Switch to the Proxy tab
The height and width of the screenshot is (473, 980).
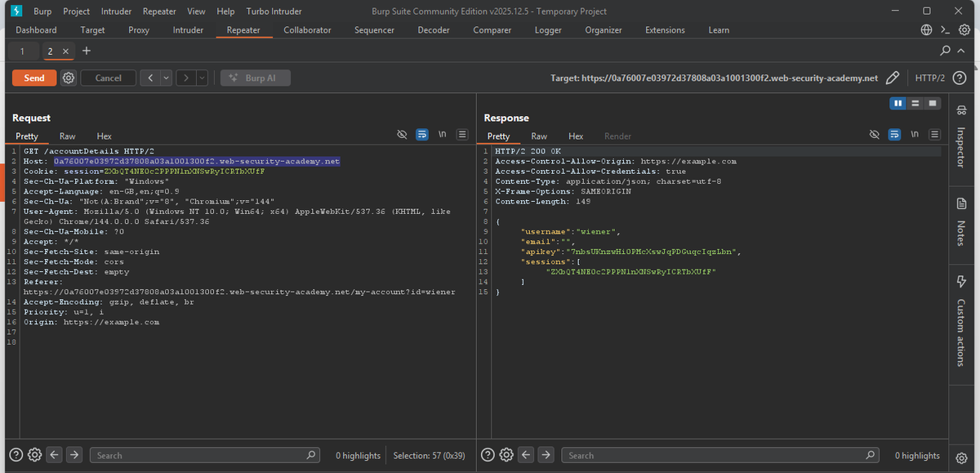point(139,30)
